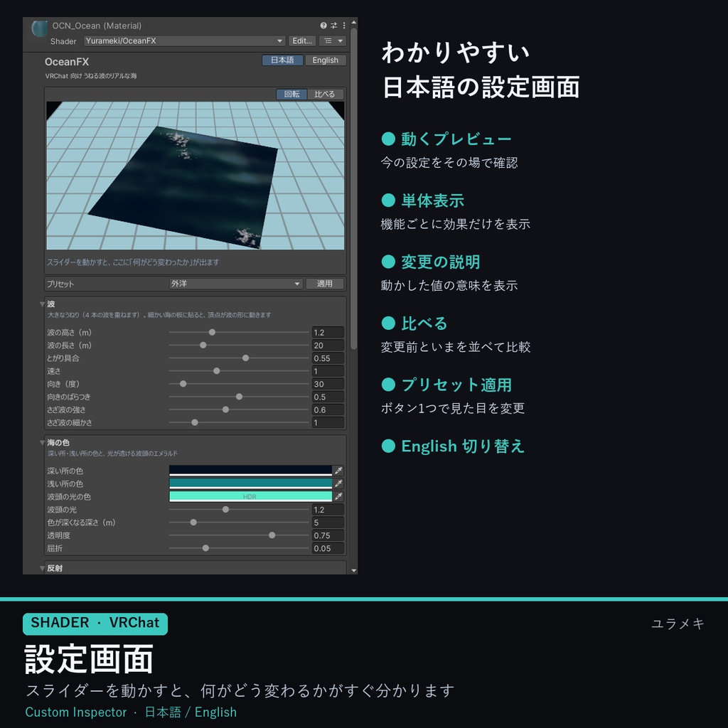Click the とがり具合 value field 0.55
728x728 pixels.
click(328, 358)
